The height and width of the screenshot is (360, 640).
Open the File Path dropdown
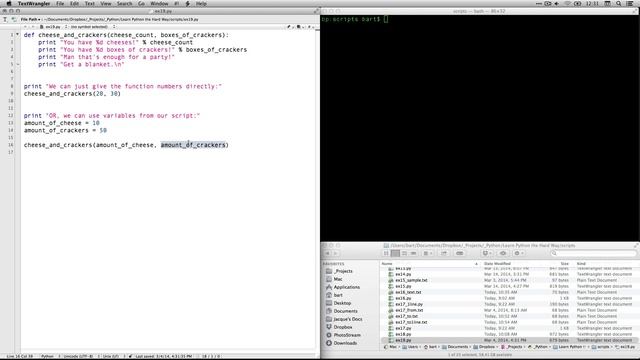[31, 19]
